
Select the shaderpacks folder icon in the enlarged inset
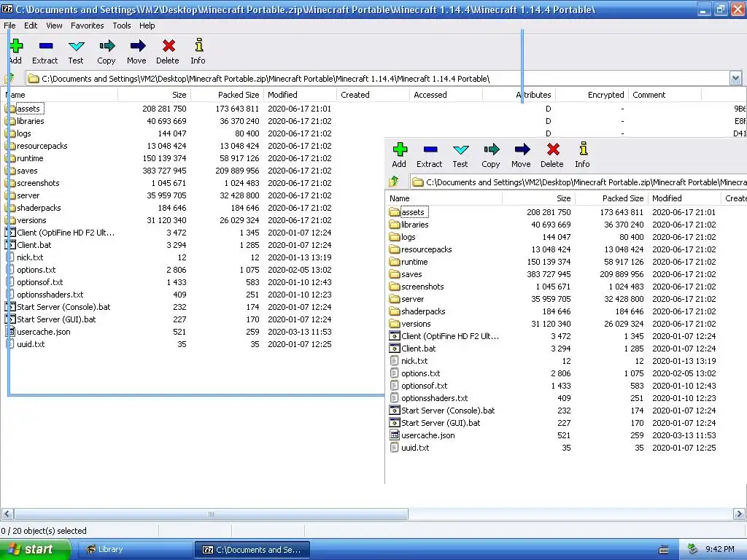tap(395, 311)
